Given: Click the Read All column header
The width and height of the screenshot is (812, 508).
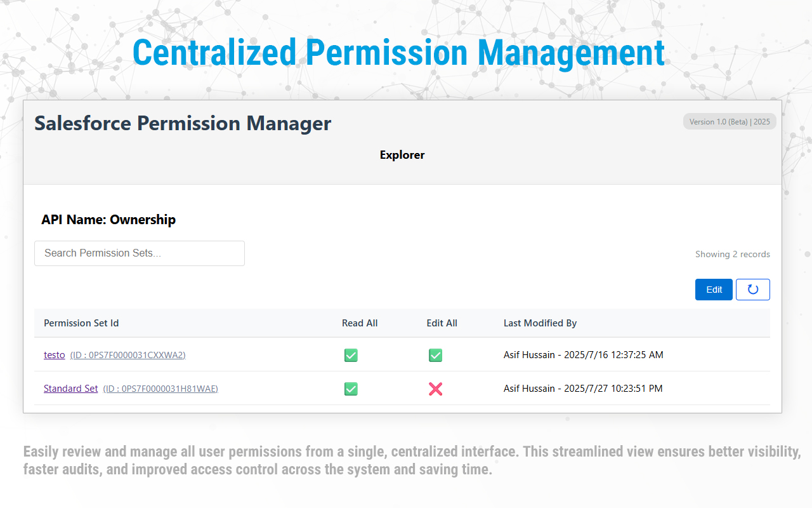Looking at the screenshot, I should [360, 323].
